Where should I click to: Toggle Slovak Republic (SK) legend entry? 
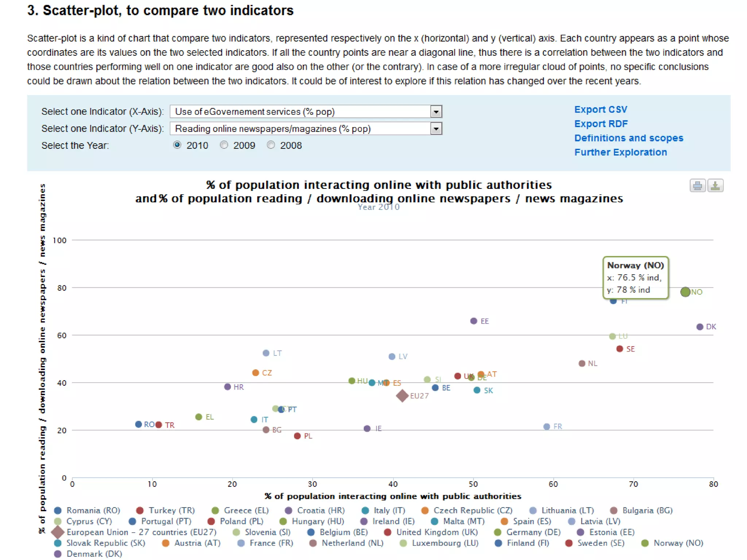pos(105,543)
